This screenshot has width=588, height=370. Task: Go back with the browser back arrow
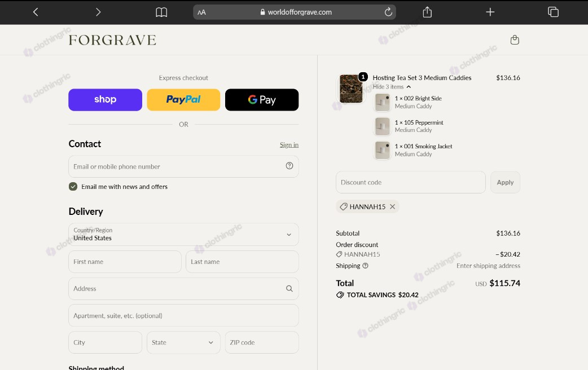(36, 12)
